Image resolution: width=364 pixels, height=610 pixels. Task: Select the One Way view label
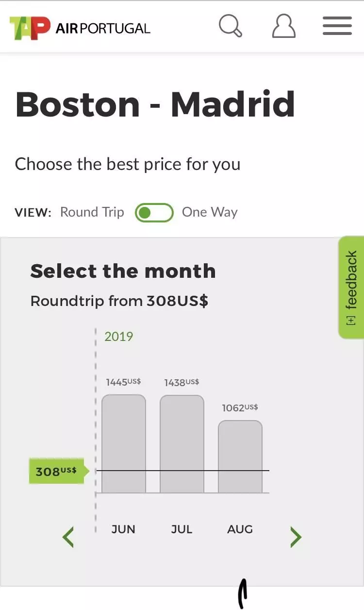210,212
